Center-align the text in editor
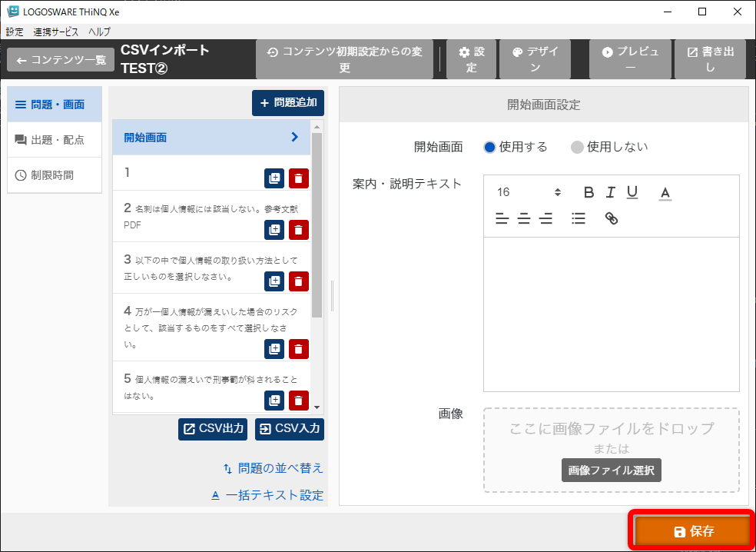The image size is (756, 552). [x=524, y=219]
